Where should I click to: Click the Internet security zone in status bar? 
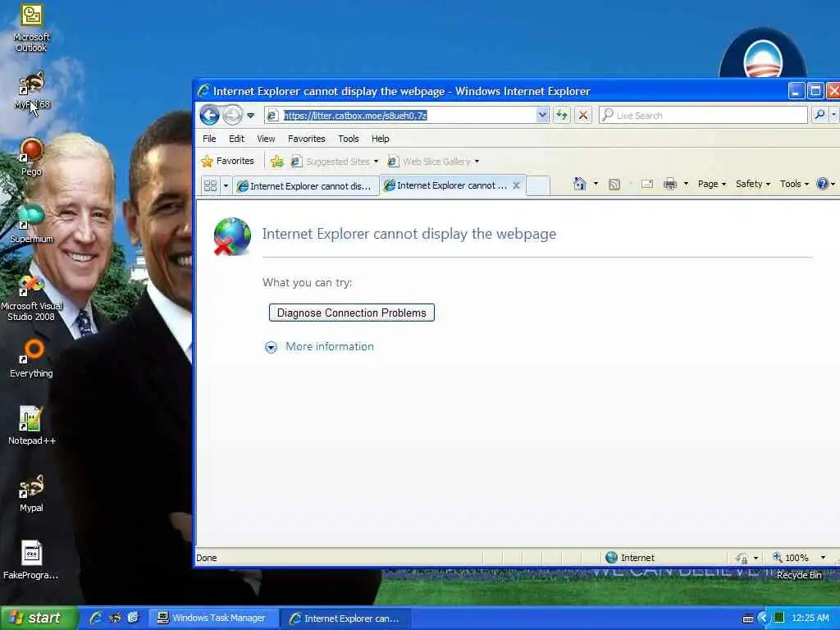point(630,558)
